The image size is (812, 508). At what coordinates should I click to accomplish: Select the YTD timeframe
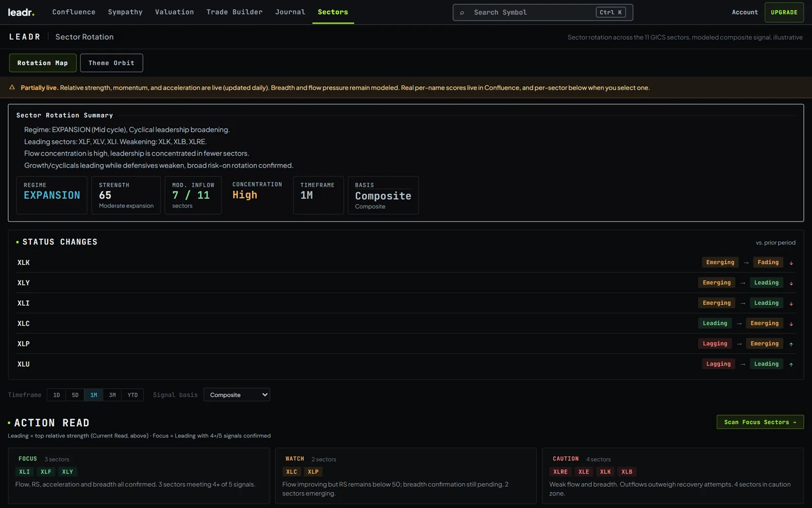[x=132, y=395]
